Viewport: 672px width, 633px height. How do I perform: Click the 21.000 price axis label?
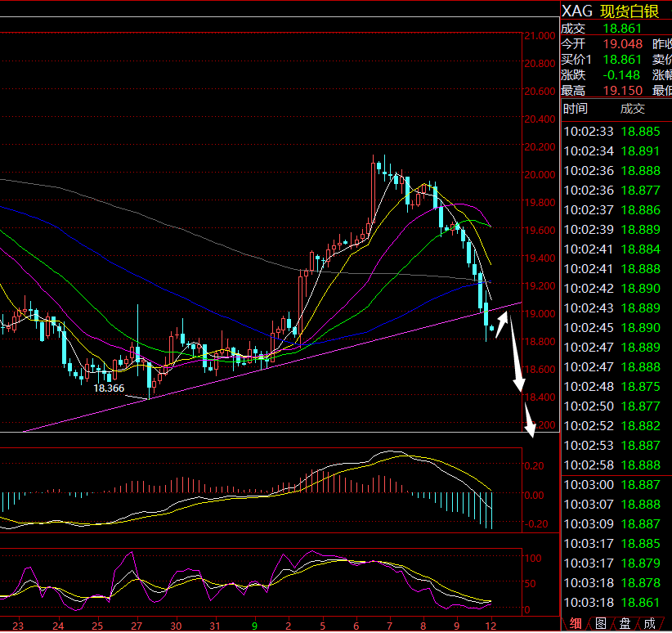[540, 36]
